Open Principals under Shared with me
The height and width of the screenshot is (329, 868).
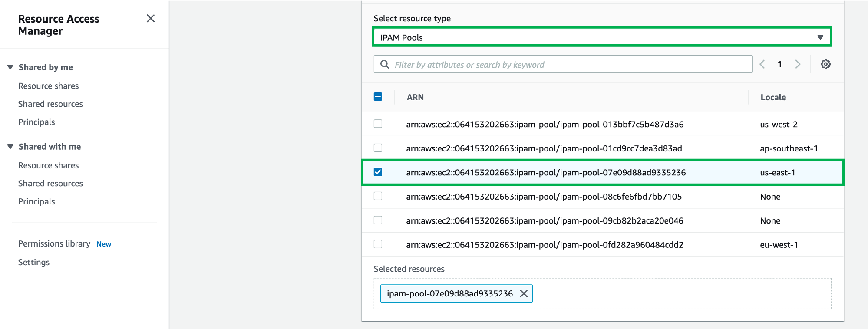tap(36, 201)
